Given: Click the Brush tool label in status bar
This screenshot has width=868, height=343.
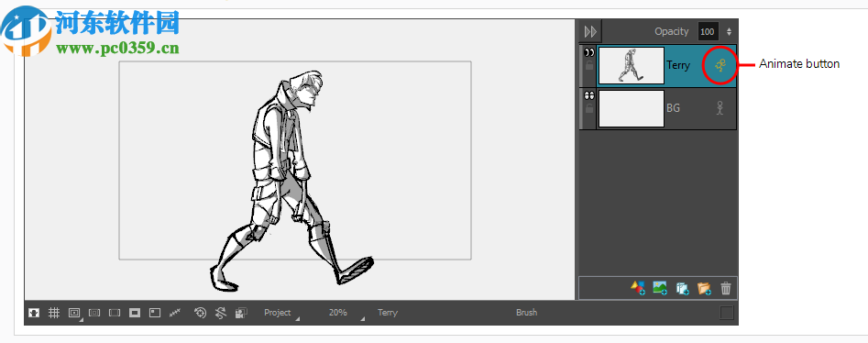Looking at the screenshot, I should [x=526, y=313].
